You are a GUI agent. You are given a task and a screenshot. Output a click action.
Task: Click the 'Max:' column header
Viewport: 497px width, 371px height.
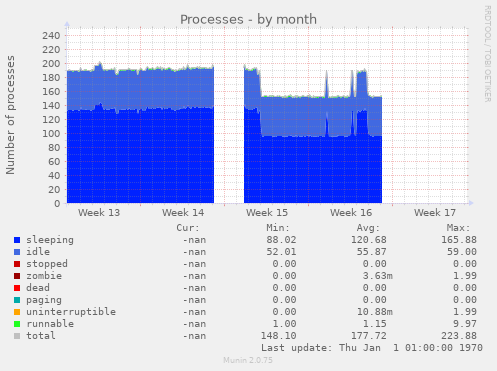pos(458,228)
